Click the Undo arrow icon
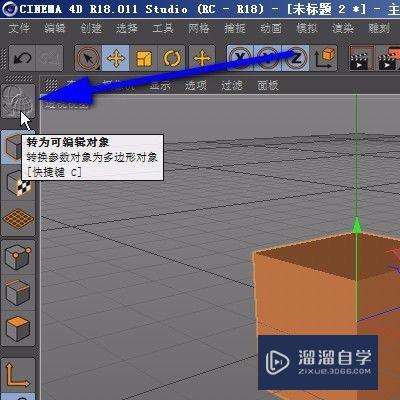This screenshot has height=400, width=400. tap(22, 58)
